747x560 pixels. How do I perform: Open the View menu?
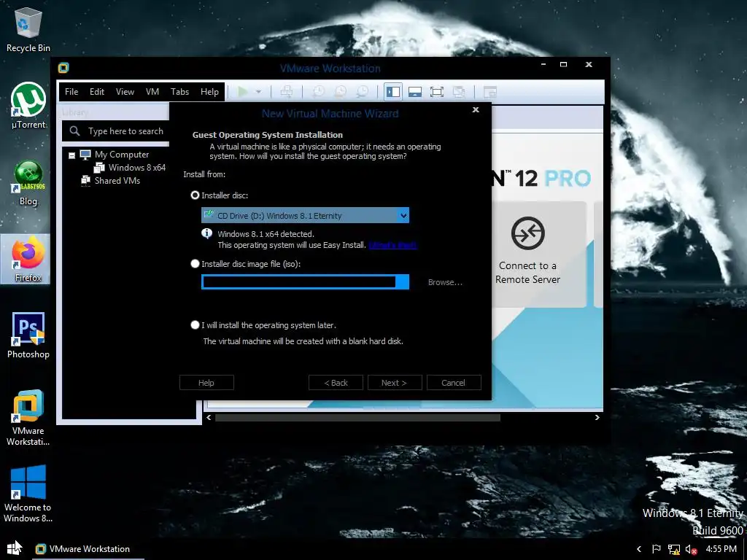(125, 91)
